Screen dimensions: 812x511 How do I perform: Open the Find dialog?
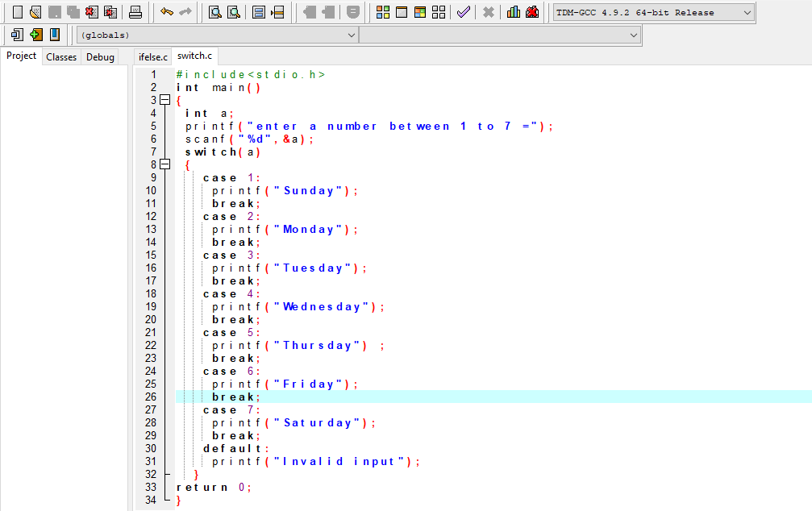(x=214, y=11)
